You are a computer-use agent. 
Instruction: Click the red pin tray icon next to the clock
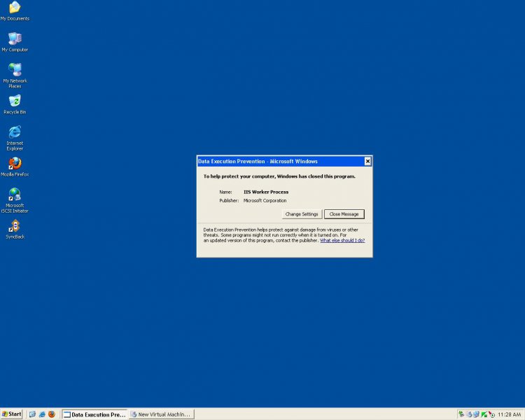491,414
